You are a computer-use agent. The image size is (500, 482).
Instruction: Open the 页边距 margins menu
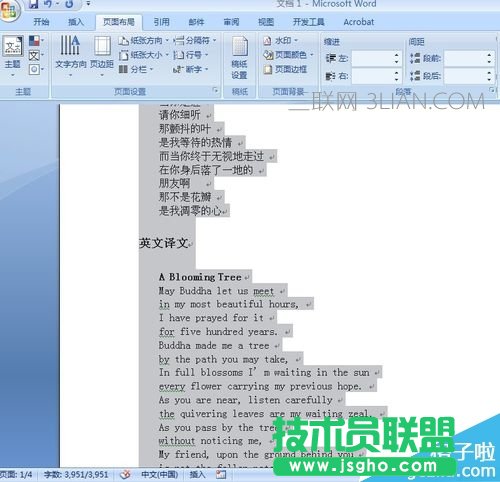tap(102, 56)
